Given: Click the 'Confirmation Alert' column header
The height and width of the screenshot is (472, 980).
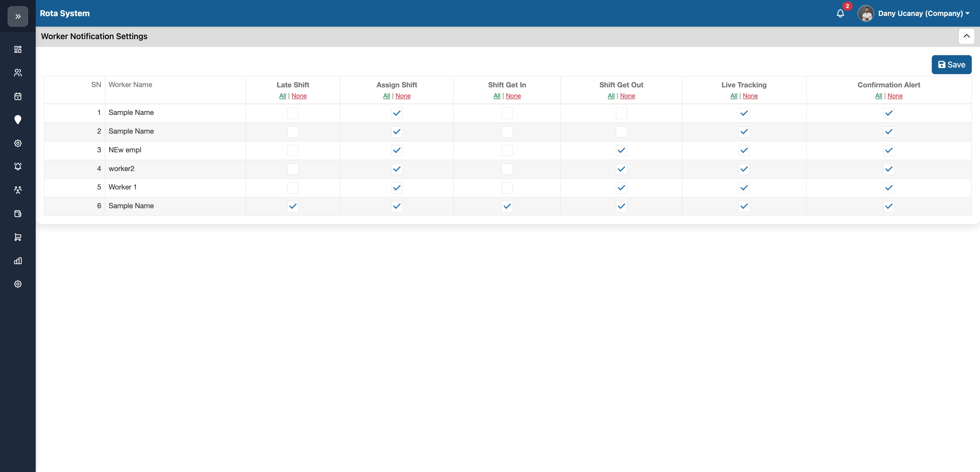Looking at the screenshot, I should 888,85.
